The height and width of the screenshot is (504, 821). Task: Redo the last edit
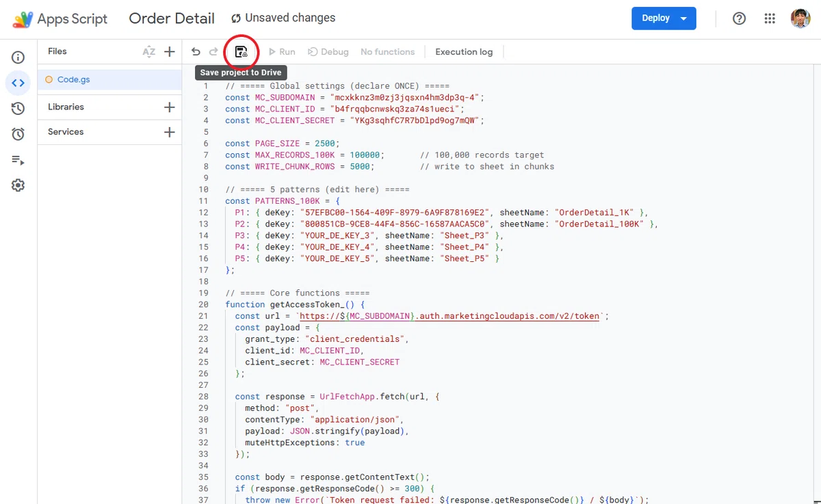click(x=213, y=52)
